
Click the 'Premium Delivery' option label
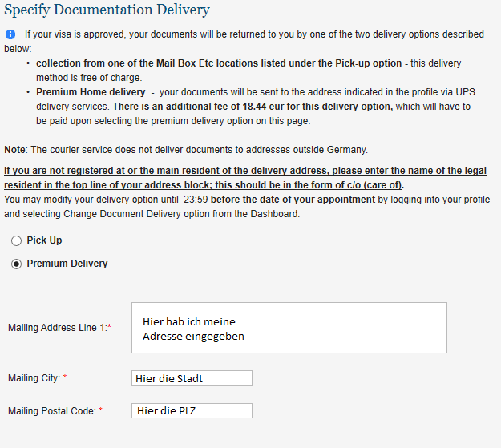(x=67, y=264)
